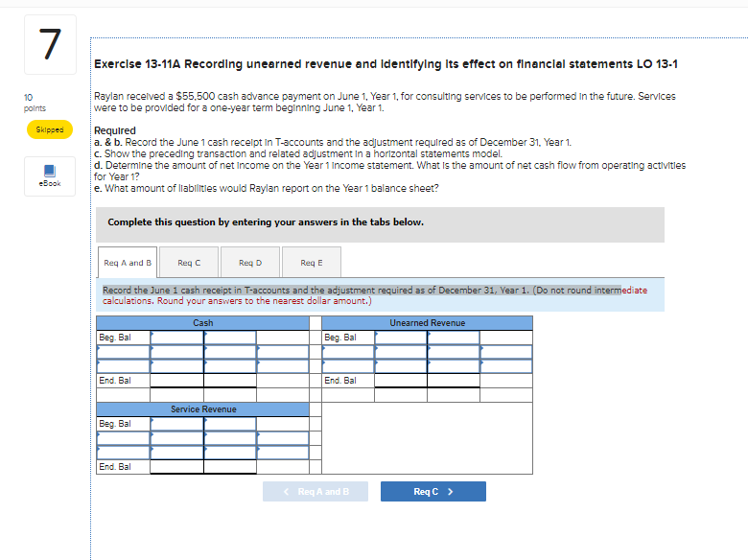Click Cash Beg. Bal credit input cell
The image size is (748, 560).
click(230, 338)
